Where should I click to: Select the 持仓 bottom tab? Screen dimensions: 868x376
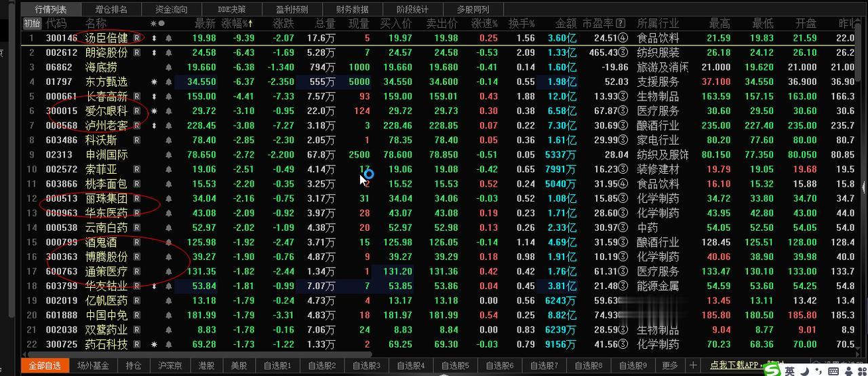134,365
